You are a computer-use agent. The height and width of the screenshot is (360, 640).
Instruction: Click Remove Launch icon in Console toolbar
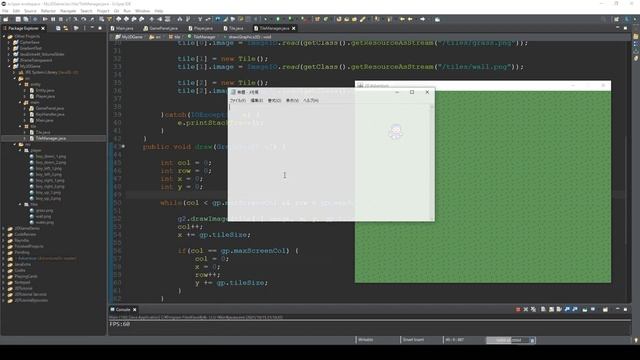pyautogui.click(x=526, y=310)
